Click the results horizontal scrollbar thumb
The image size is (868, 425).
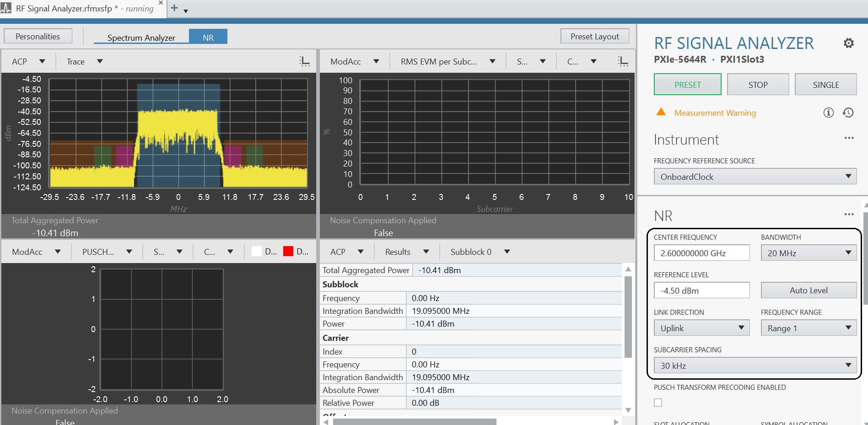(415, 421)
